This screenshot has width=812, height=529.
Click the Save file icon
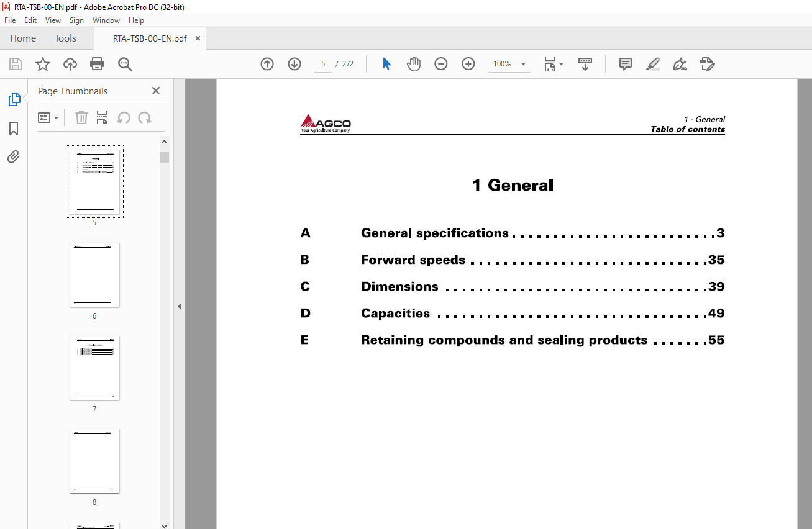(16, 64)
